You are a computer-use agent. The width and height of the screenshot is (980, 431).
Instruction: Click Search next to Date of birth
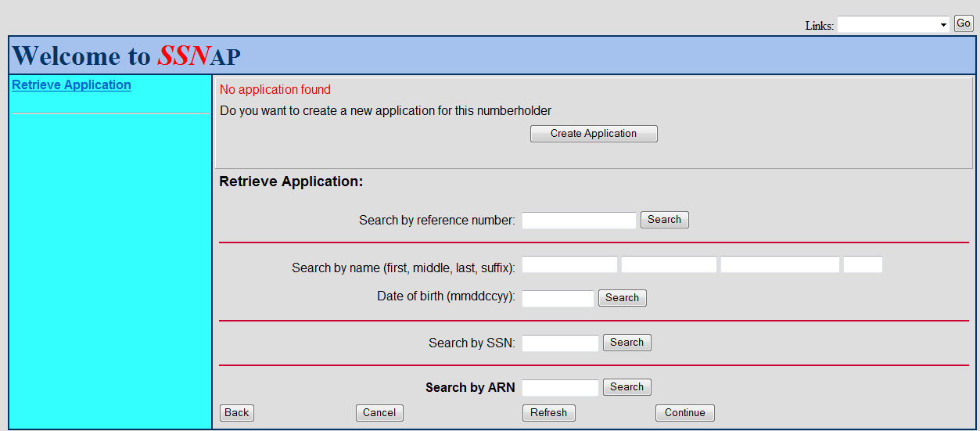(x=623, y=298)
